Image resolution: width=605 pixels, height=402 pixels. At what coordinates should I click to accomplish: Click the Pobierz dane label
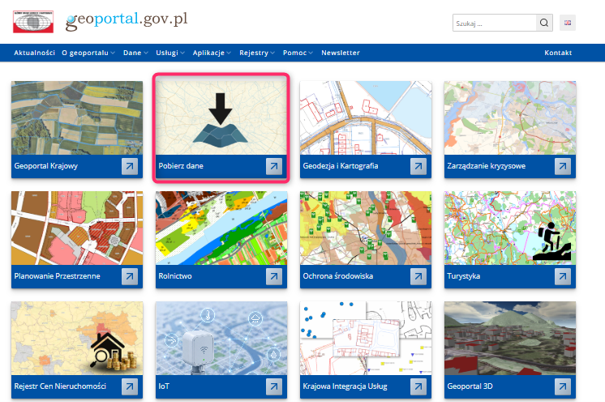181,166
